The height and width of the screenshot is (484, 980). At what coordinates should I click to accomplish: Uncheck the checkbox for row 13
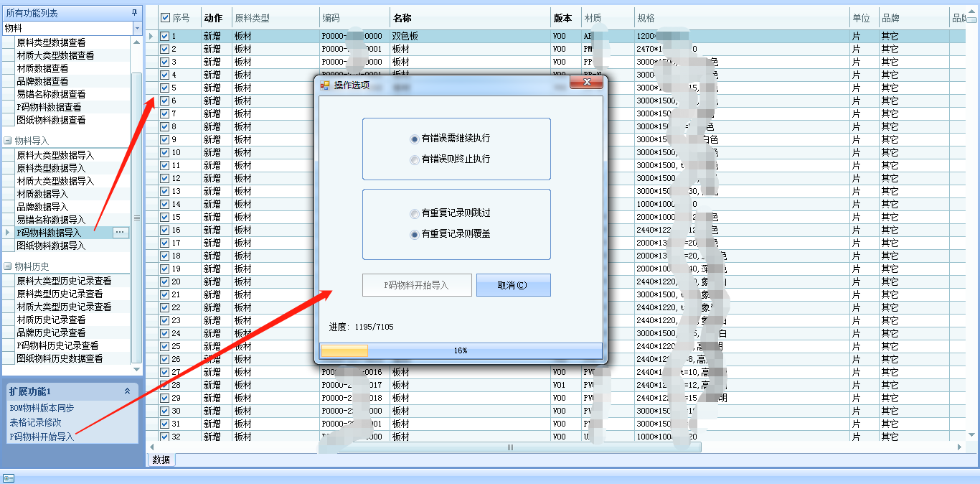[165, 191]
